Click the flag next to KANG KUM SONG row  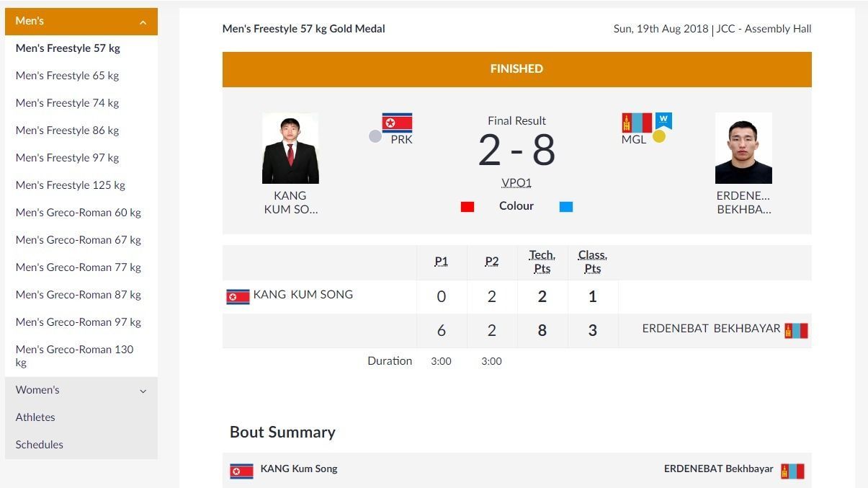238,296
